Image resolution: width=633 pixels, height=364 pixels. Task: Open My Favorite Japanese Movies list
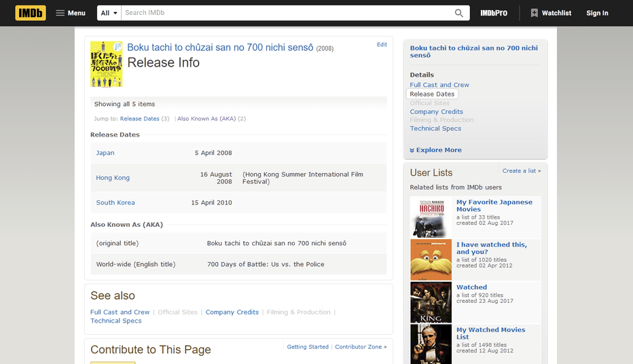pyautogui.click(x=494, y=206)
